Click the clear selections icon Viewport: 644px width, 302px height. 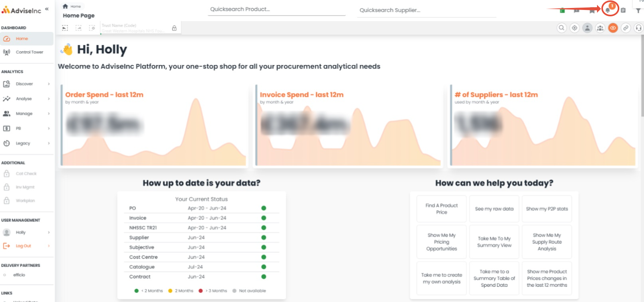pos(92,28)
